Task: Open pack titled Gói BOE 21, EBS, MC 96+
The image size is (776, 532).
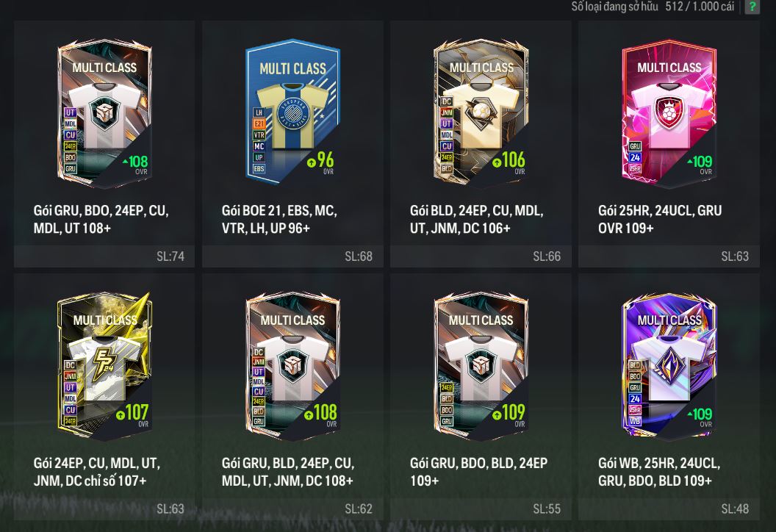Action: point(279,219)
